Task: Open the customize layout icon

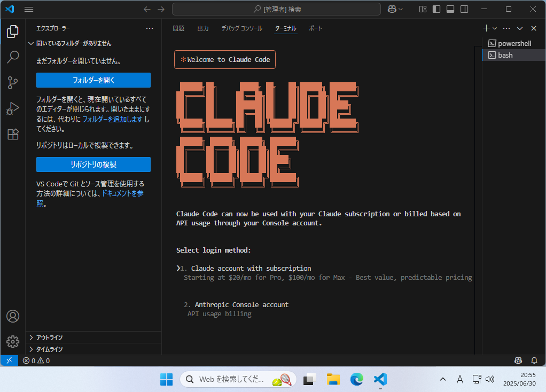Action: [x=423, y=10]
